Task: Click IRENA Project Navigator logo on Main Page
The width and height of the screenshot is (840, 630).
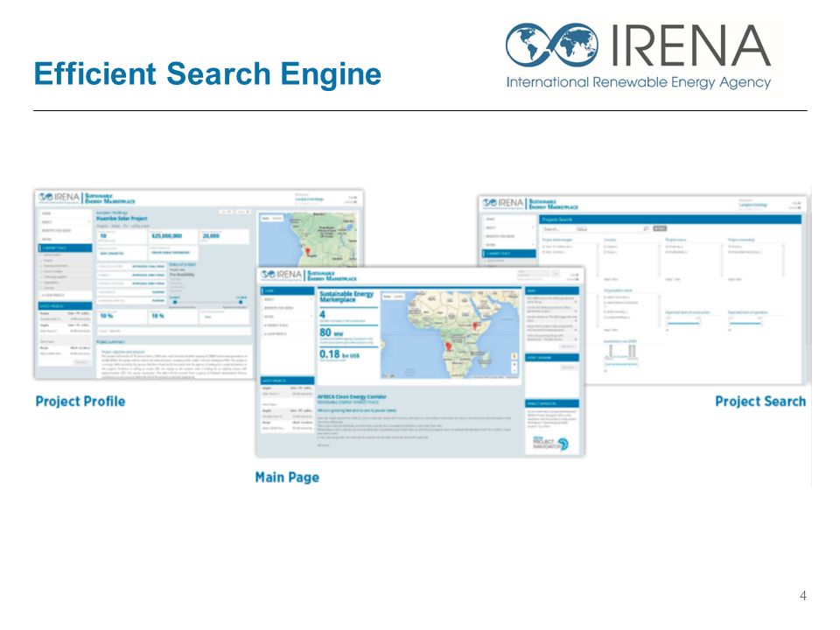Action: (550, 443)
